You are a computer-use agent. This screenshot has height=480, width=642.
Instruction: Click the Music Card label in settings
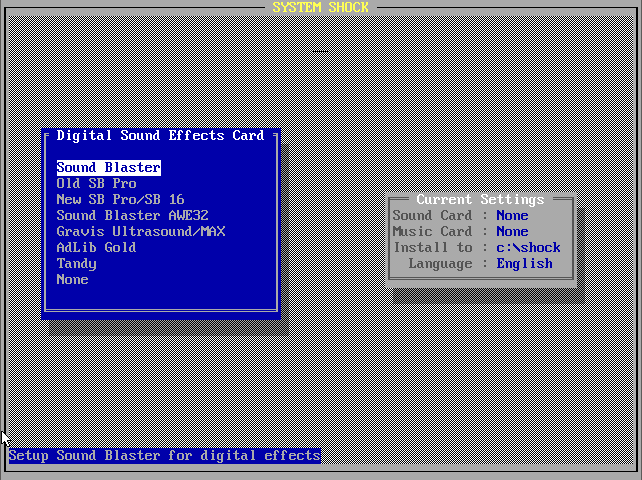[x=432, y=232]
